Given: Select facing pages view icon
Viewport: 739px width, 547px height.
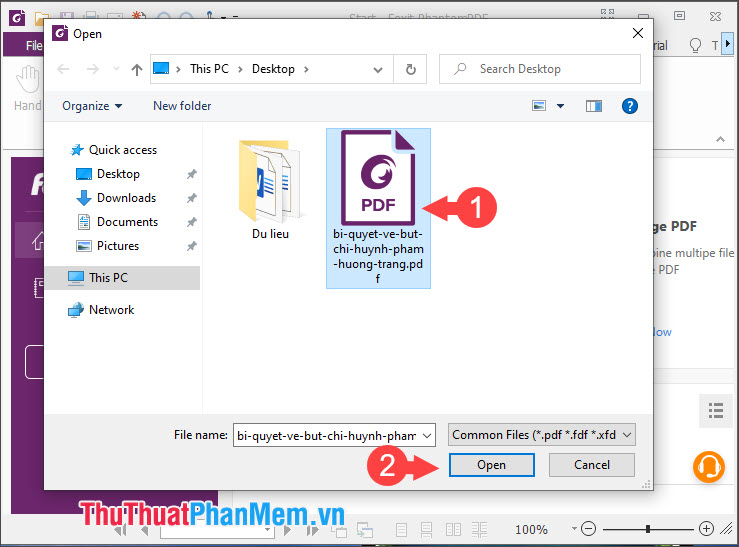Looking at the screenshot, I should (x=453, y=530).
